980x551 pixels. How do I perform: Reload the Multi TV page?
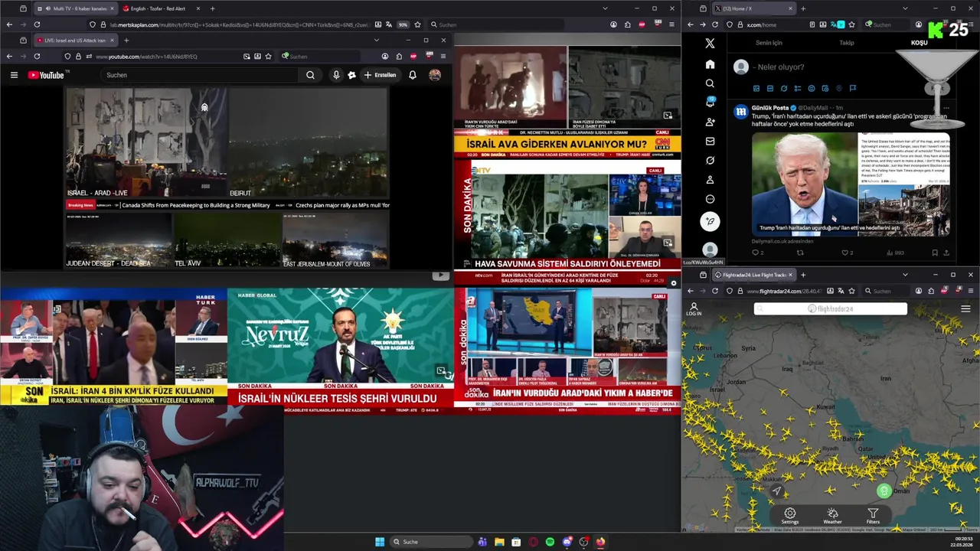click(x=37, y=24)
